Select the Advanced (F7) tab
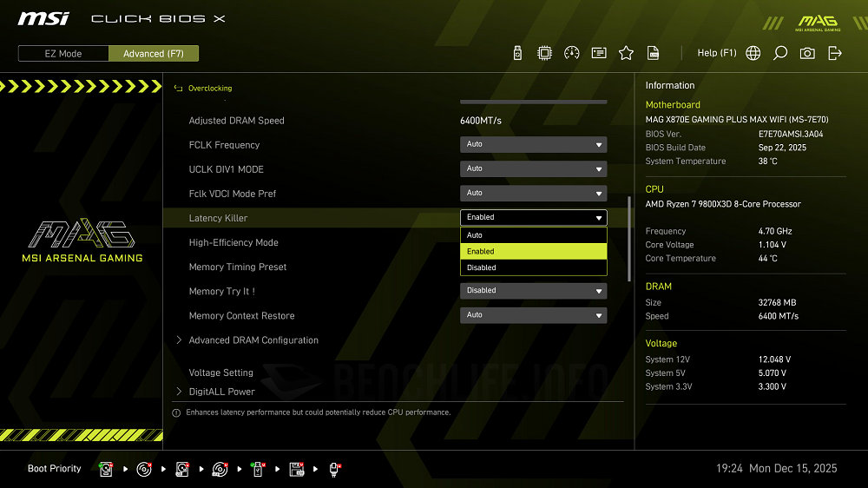The height and width of the screenshot is (488, 868). pyautogui.click(x=154, y=54)
